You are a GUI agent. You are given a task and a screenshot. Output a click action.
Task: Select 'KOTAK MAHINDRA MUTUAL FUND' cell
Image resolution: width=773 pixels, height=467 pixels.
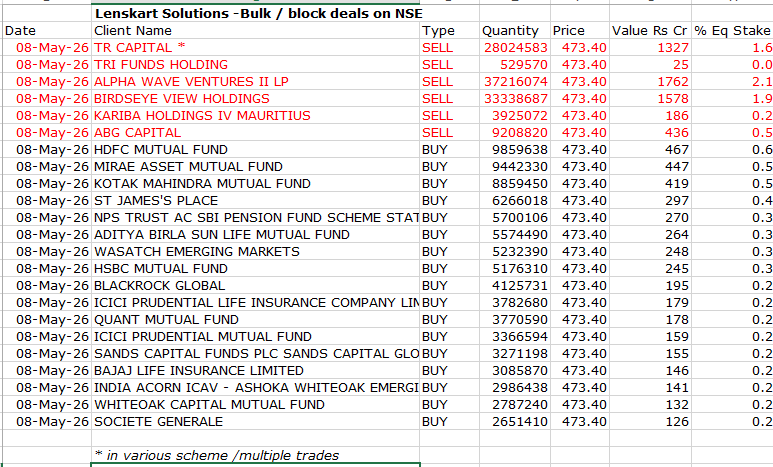[255, 184]
